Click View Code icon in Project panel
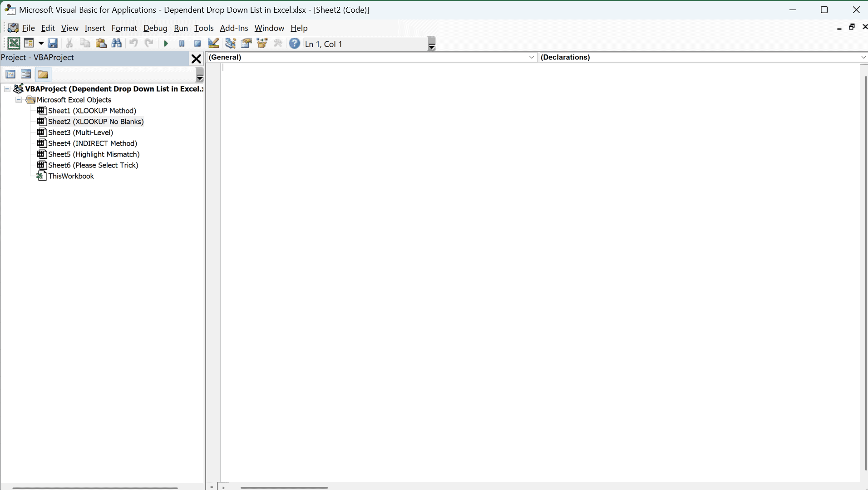The width and height of the screenshot is (868, 490). click(x=10, y=74)
